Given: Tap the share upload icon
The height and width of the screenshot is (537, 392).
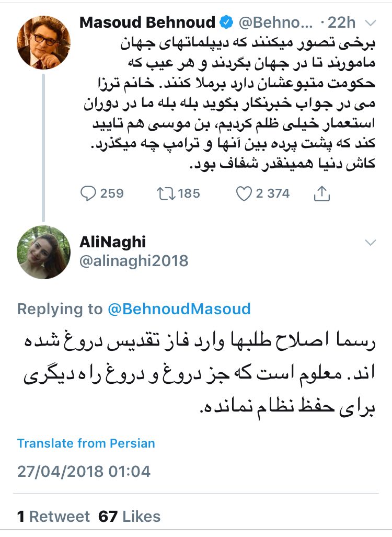Looking at the screenshot, I should pyautogui.click(x=322, y=193).
